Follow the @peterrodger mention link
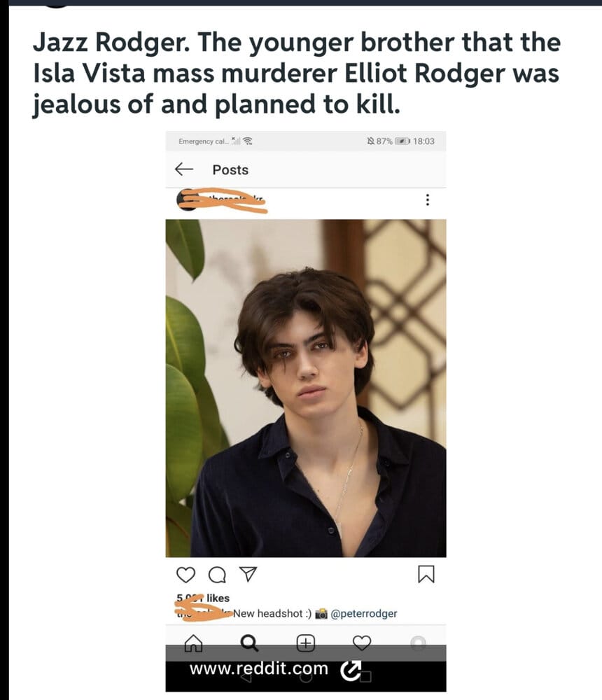This screenshot has height=700, width=602. [363, 613]
